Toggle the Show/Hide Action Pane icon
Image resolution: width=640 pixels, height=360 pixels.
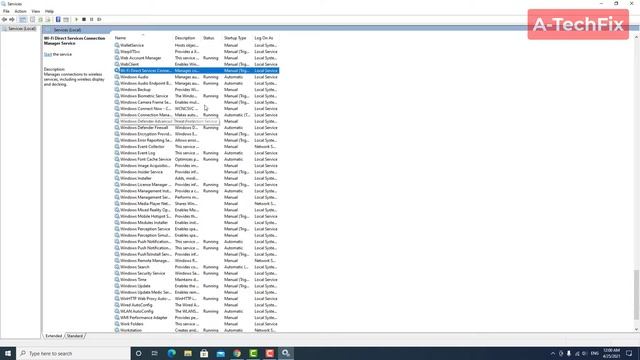[x=66, y=20]
